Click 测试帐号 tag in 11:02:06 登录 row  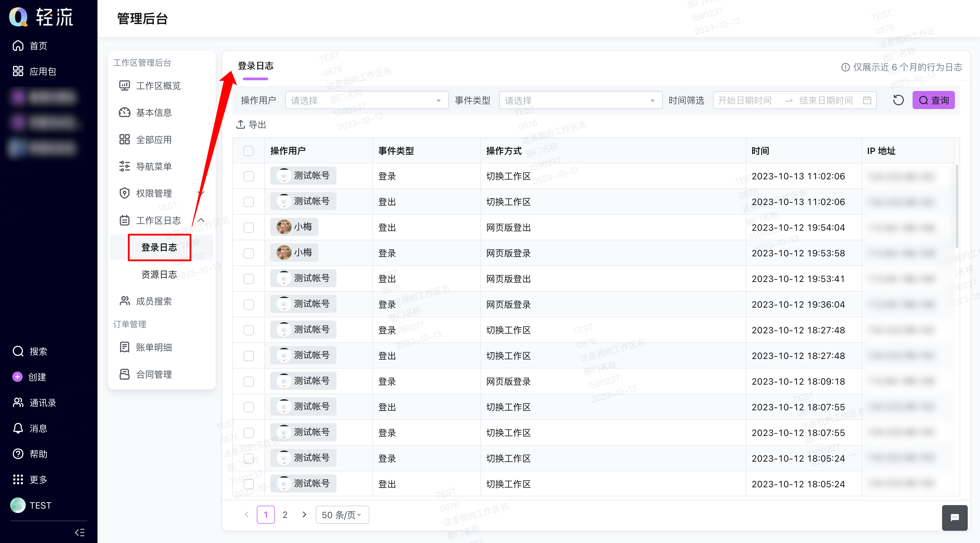pyautogui.click(x=303, y=176)
